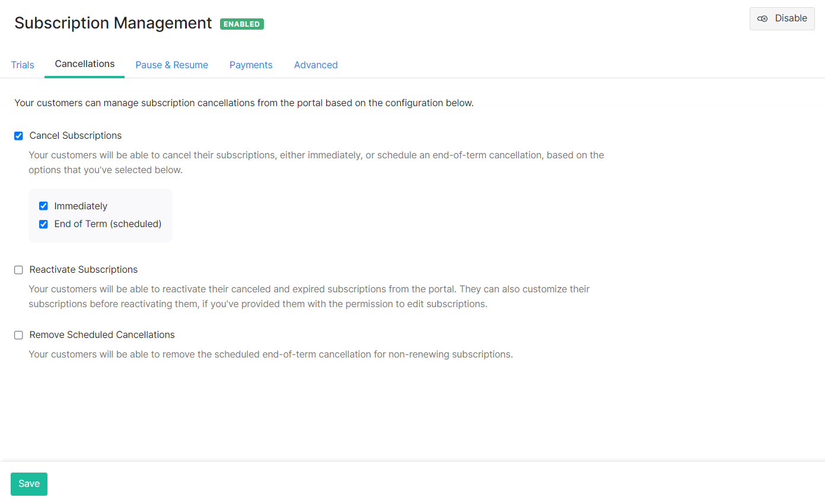The width and height of the screenshot is (825, 504).
Task: Click the Subscription Management heading
Action: [x=113, y=23]
